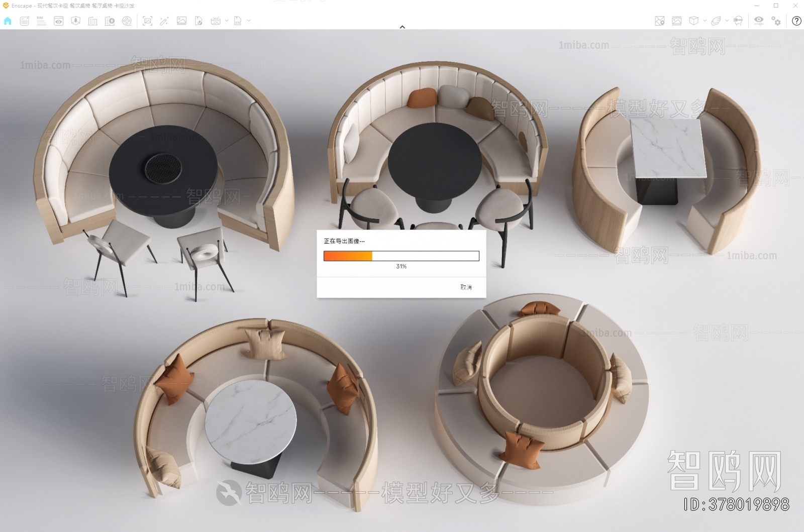Open the video editor film reel icon
The width and height of the screenshot is (804, 532).
[127, 21]
